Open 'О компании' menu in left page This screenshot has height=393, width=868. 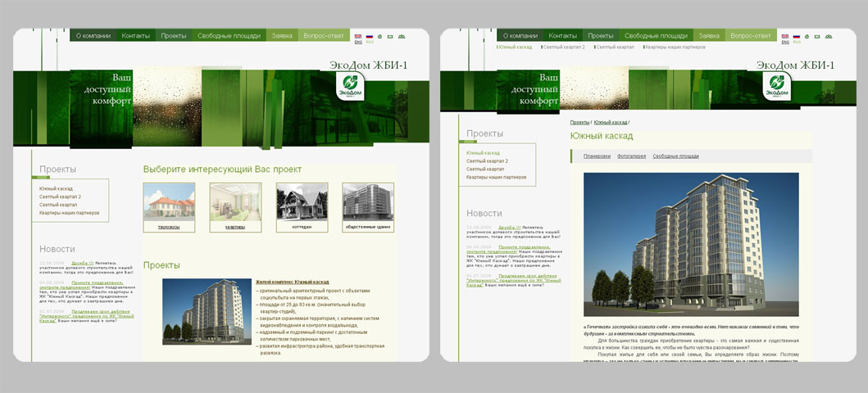coord(93,35)
